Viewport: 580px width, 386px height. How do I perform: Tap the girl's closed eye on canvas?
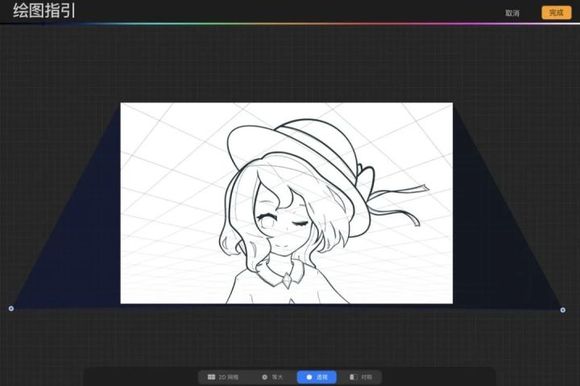pos(299,223)
